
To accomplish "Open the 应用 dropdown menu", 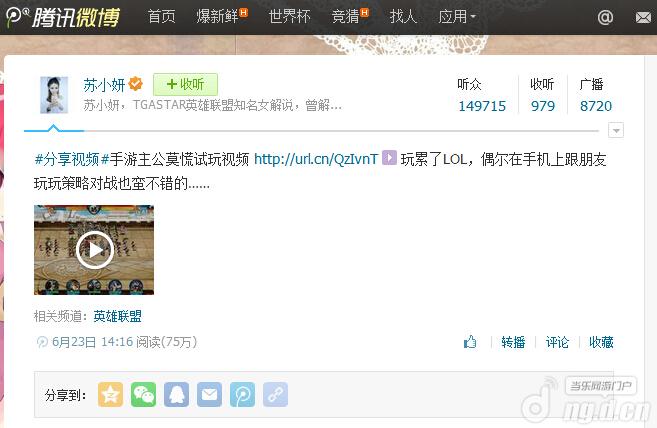I will coord(457,17).
